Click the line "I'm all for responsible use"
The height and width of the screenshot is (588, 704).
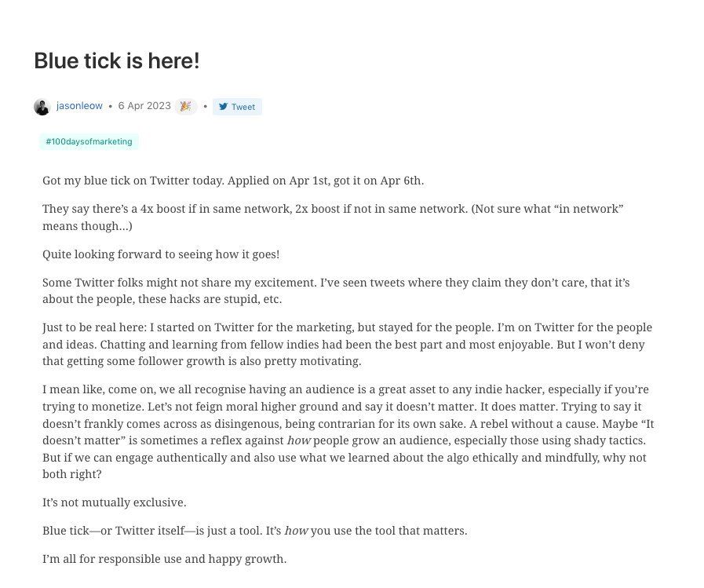pos(164,559)
